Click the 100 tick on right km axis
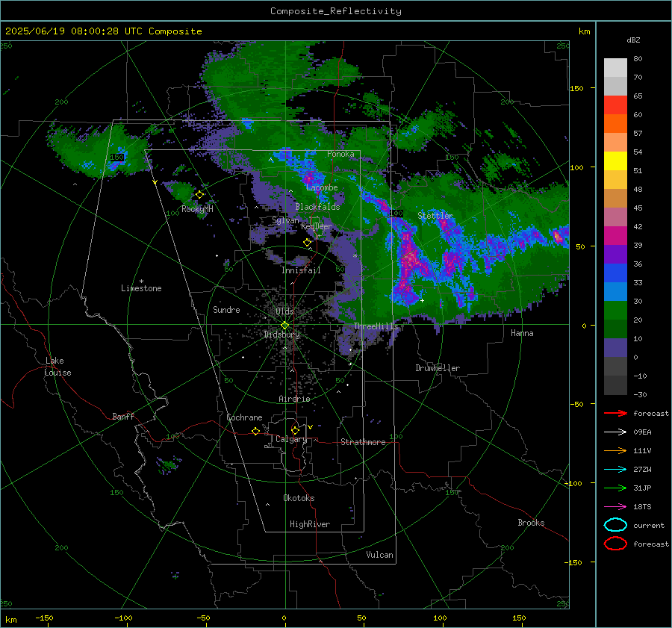 pos(576,167)
